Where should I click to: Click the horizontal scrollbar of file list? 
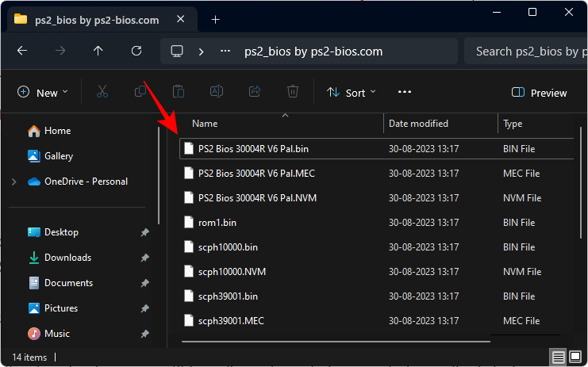coord(336,342)
